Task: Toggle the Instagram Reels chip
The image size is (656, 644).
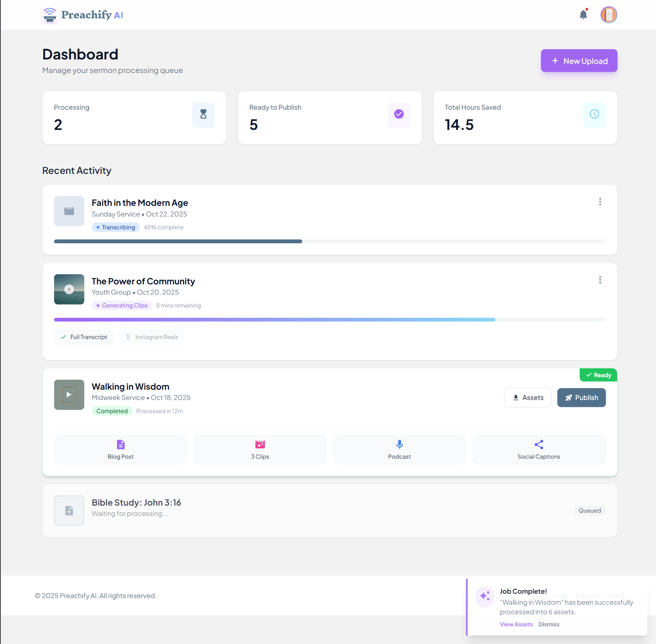Action: (151, 337)
